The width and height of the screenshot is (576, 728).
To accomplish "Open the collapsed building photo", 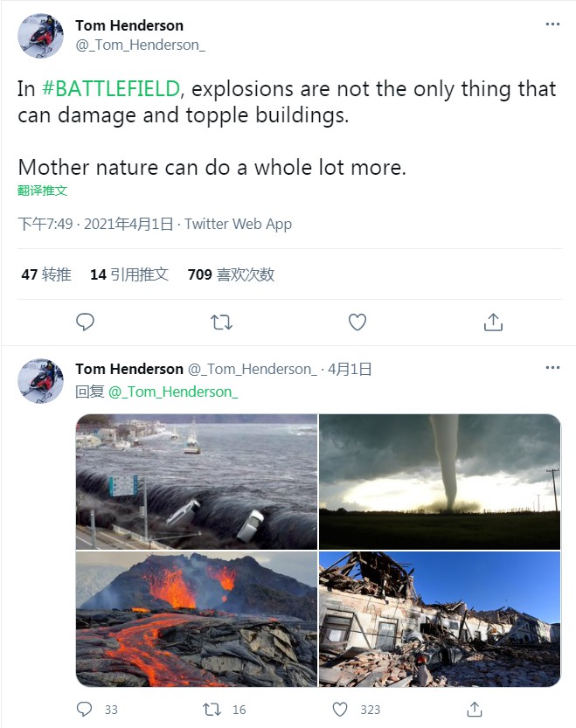I will pos(440,619).
